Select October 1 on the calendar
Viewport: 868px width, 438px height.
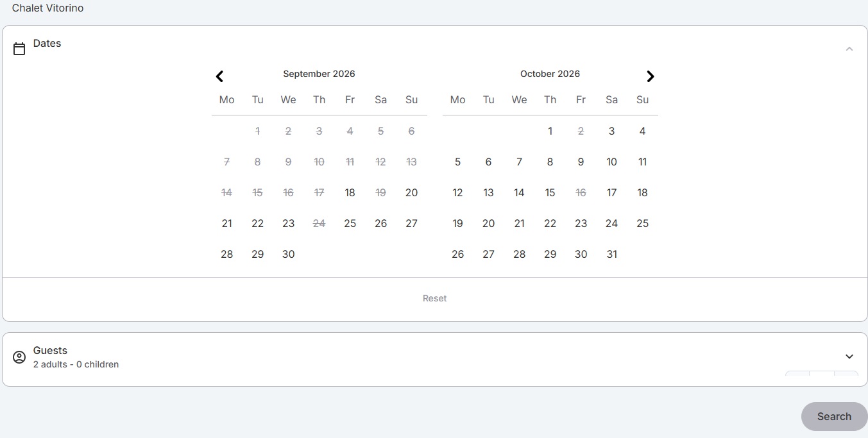tap(550, 131)
